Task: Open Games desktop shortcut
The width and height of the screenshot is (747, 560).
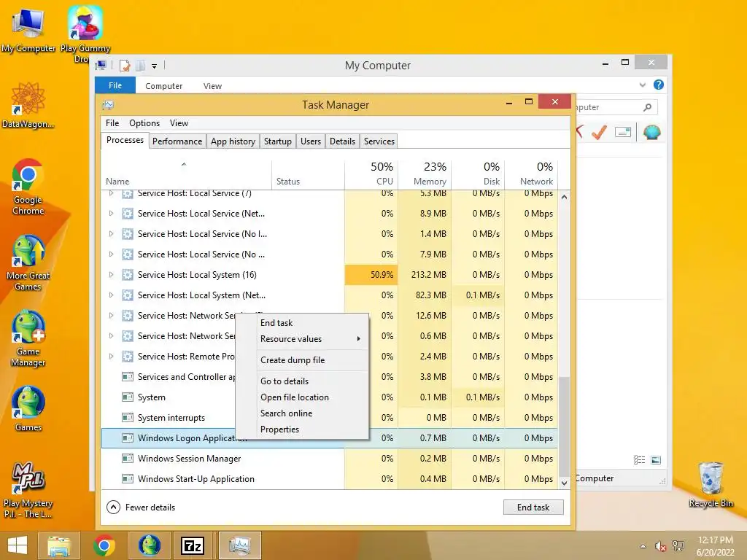Action: [28, 408]
